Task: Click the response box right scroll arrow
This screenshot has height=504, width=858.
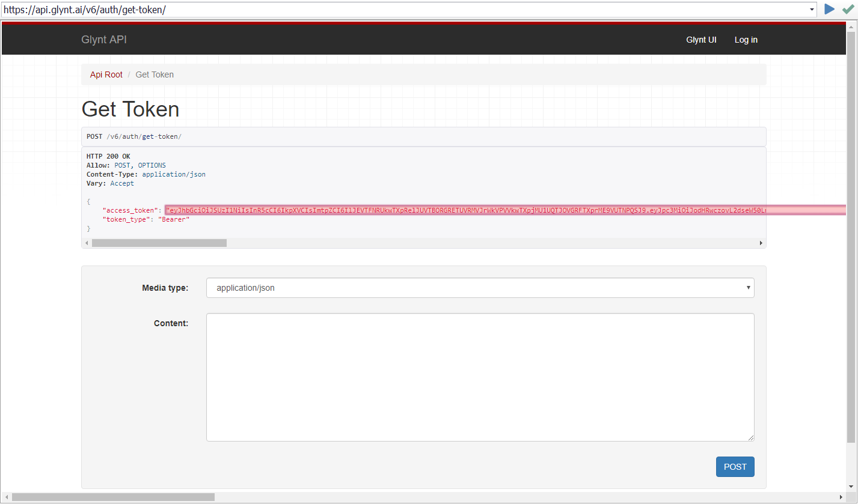Action: coord(761,243)
